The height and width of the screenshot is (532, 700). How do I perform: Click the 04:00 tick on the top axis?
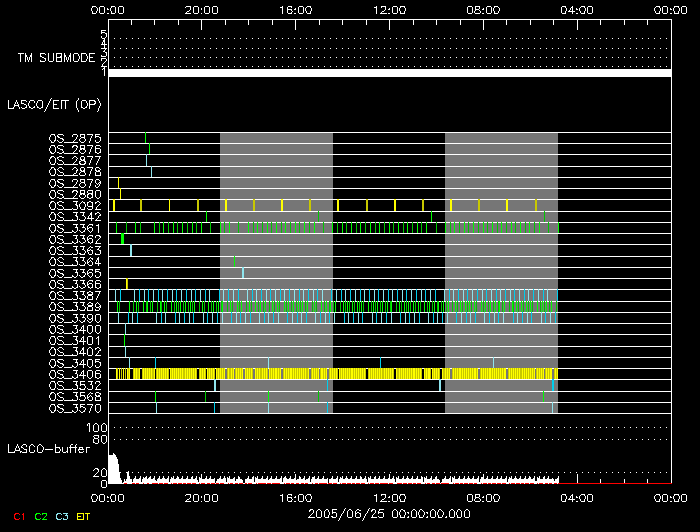click(576, 10)
